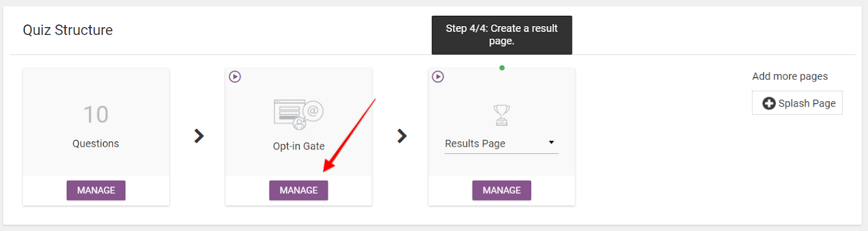Click the chevron between Opt-in Gate and Results Page
This screenshot has height=231, width=868.
pos(402,136)
